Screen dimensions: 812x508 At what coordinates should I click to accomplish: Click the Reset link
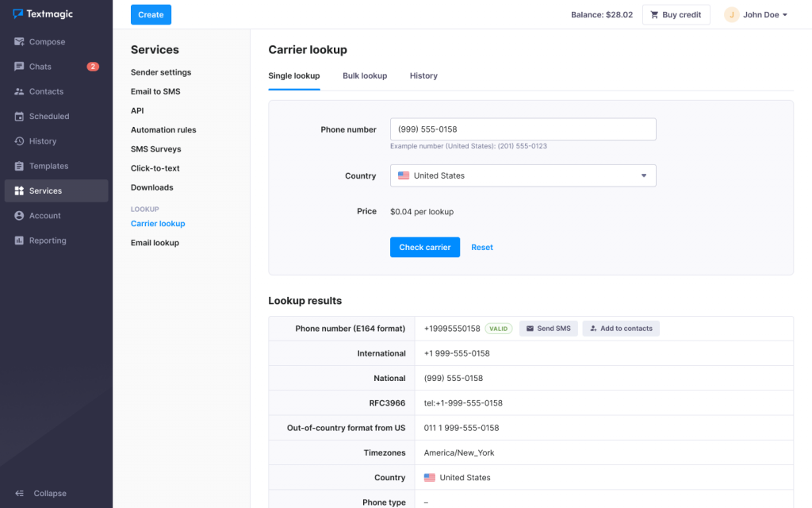[482, 248]
